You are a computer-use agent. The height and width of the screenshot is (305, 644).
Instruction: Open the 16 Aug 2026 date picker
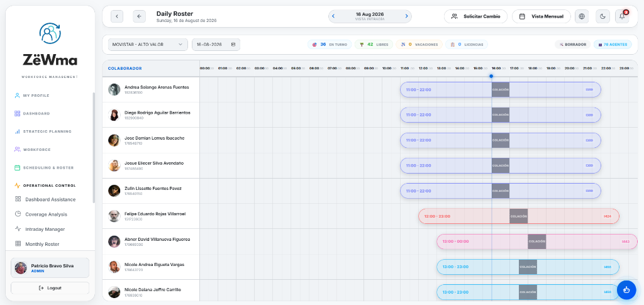coord(370,16)
